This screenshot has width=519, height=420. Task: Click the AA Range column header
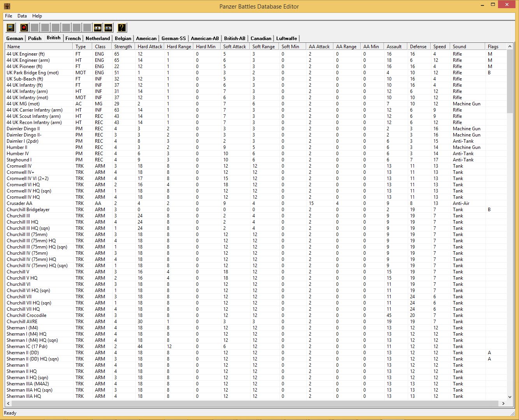pyautogui.click(x=347, y=47)
